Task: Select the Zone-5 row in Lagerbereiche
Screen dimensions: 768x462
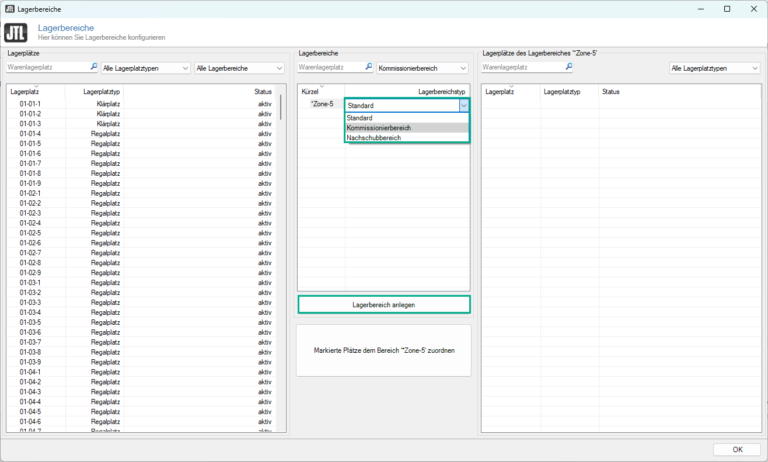Action: coord(322,104)
